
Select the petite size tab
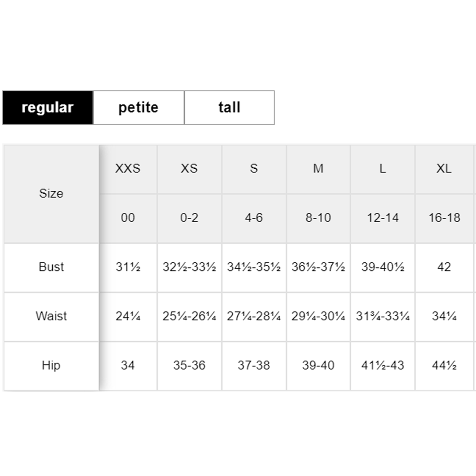tap(139, 108)
